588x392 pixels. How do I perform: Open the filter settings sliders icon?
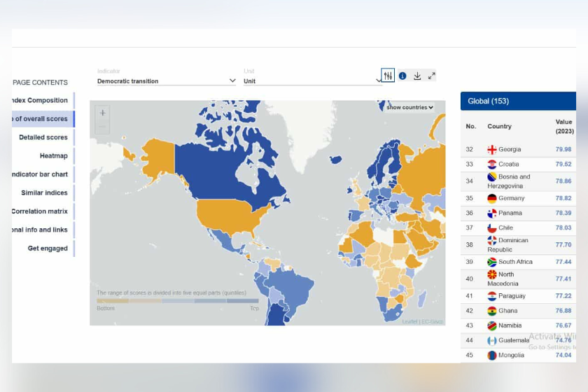click(388, 76)
